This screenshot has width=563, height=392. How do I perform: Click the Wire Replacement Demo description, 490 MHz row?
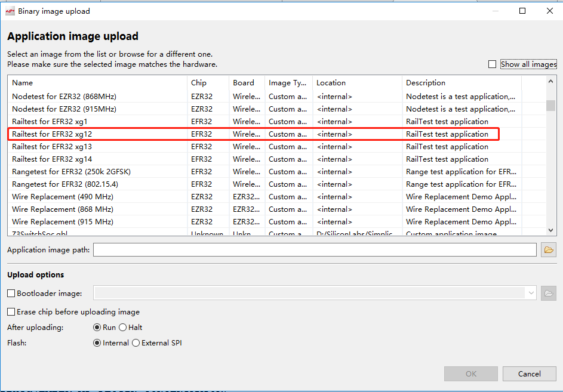461,197
